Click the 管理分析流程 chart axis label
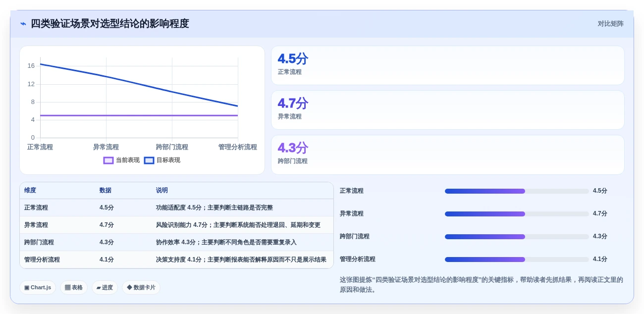This screenshot has height=314, width=644. pyautogui.click(x=238, y=147)
